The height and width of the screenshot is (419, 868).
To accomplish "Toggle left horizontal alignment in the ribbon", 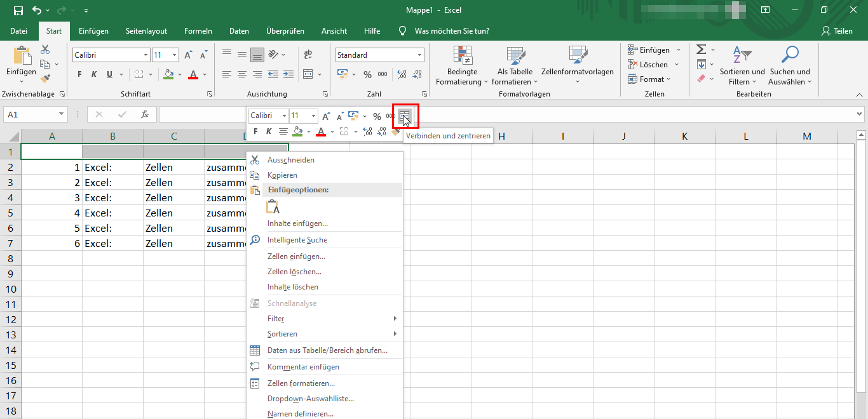I will pyautogui.click(x=226, y=74).
